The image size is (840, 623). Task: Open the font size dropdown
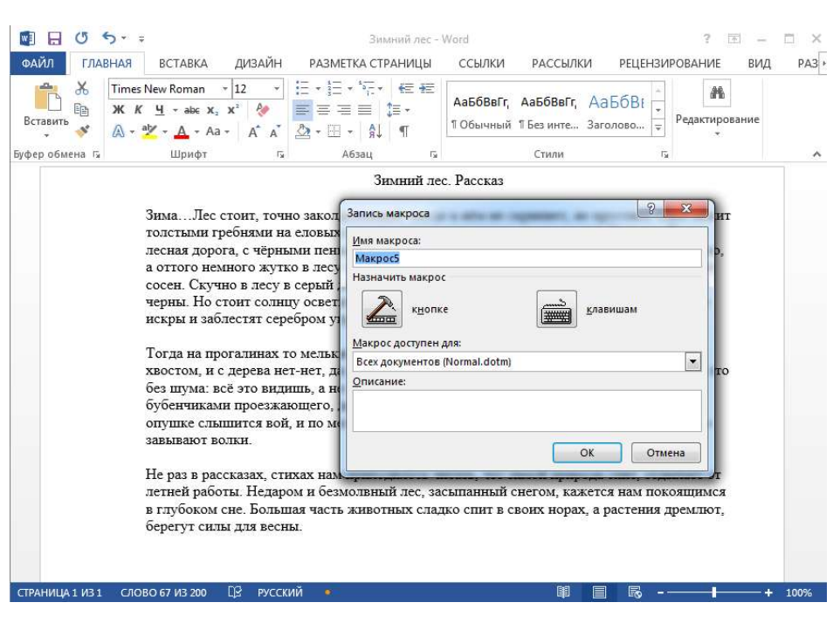(x=277, y=89)
